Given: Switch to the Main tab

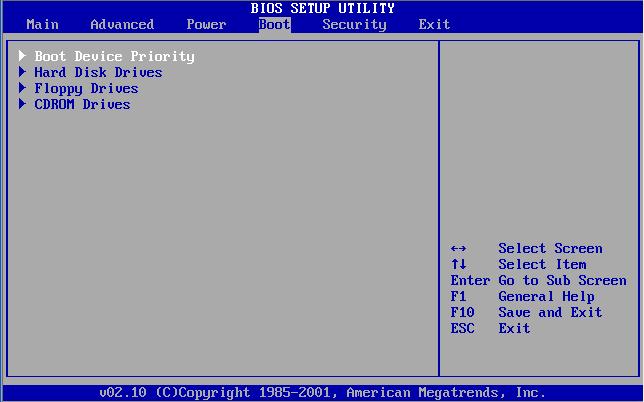Looking at the screenshot, I should (x=42, y=24).
